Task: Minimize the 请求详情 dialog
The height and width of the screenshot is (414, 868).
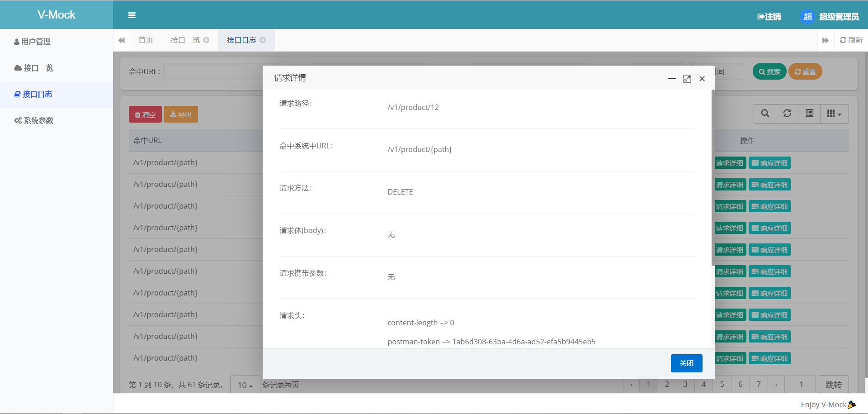Action: [x=672, y=79]
